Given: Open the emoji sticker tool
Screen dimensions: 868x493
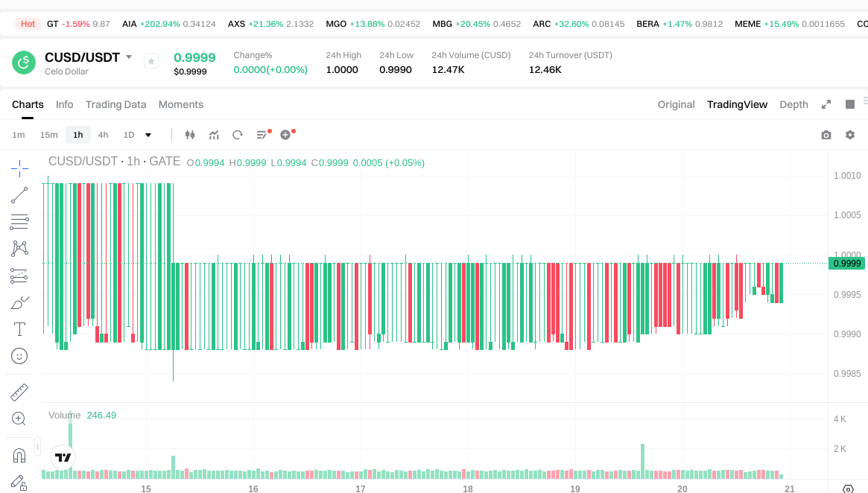Looking at the screenshot, I should click(19, 356).
